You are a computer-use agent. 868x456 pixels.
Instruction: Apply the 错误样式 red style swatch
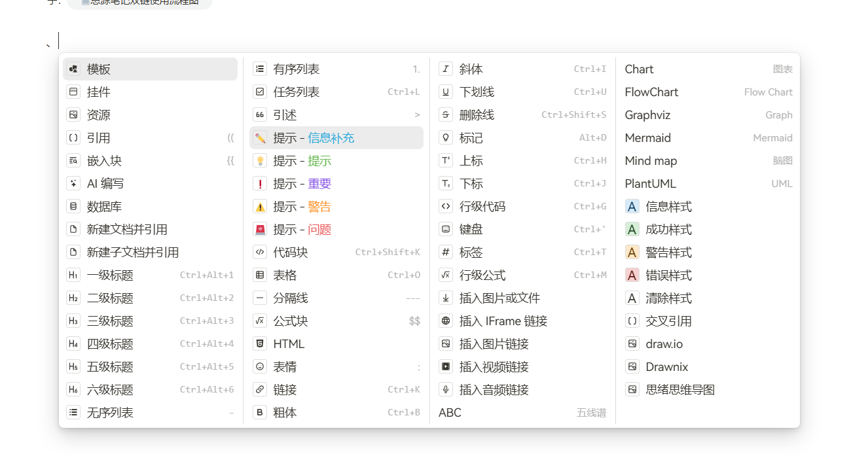tap(632, 275)
